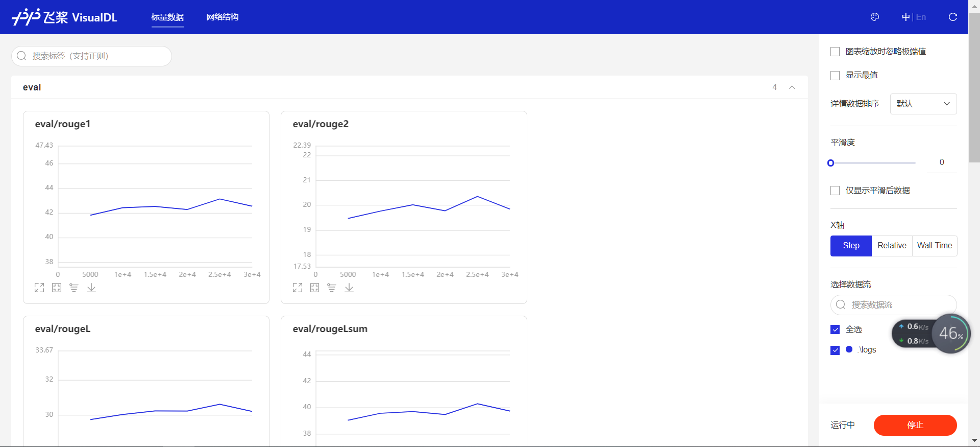The width and height of the screenshot is (980, 447).
Task: Click the eval/rougeL chart title
Action: click(x=63, y=329)
